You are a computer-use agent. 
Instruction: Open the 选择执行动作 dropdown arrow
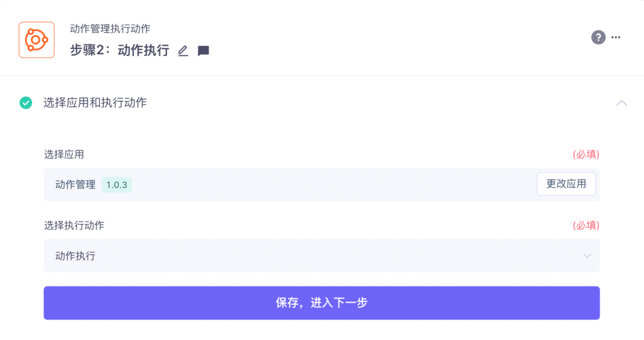(x=587, y=256)
